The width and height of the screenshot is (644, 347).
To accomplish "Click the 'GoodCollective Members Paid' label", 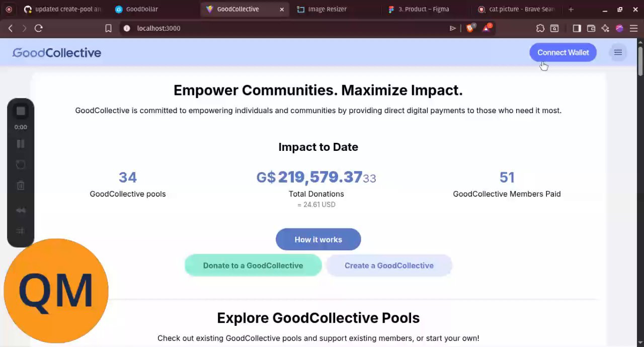I will (507, 194).
